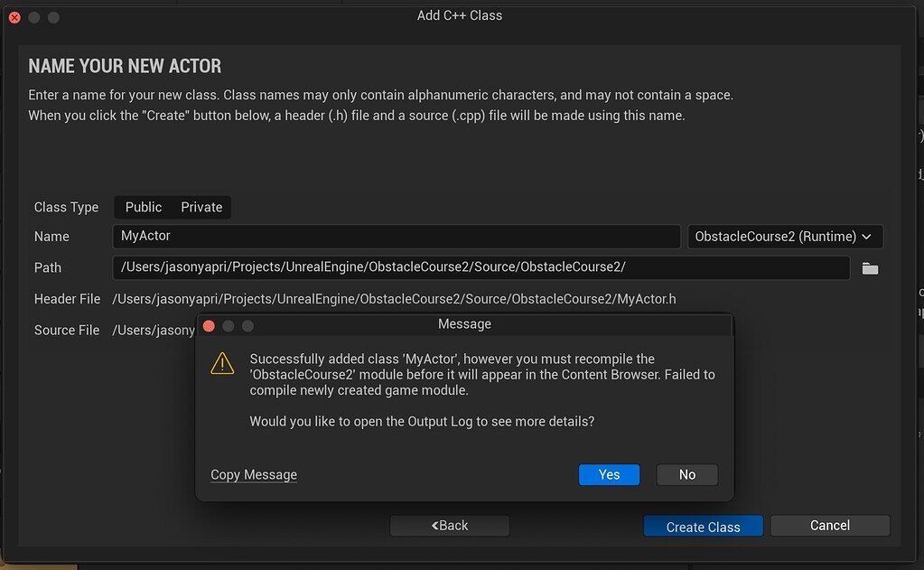Close the Message dialog with red button
This screenshot has height=570, width=924.
[209, 325]
